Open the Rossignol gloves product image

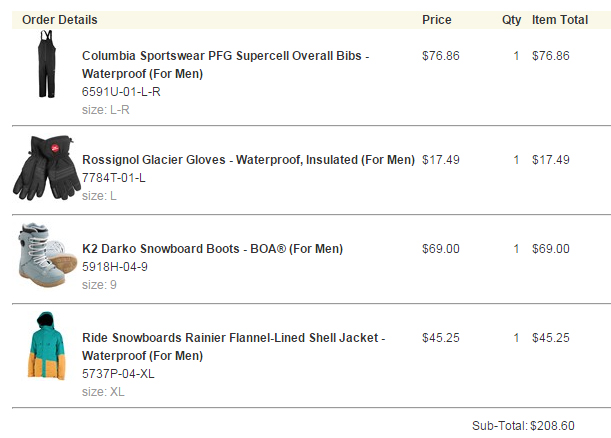click(x=44, y=168)
